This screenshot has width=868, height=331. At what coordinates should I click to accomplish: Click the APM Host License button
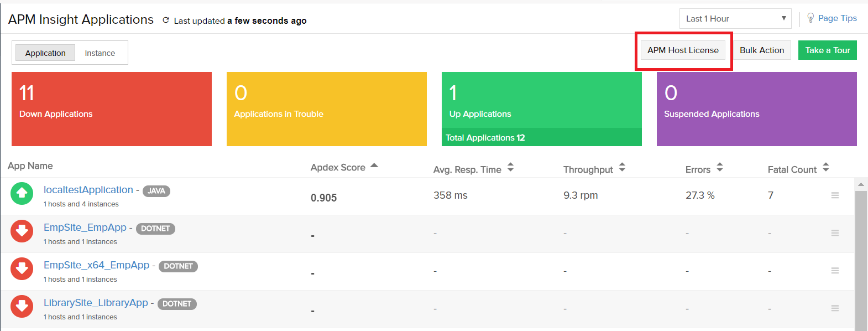(683, 50)
